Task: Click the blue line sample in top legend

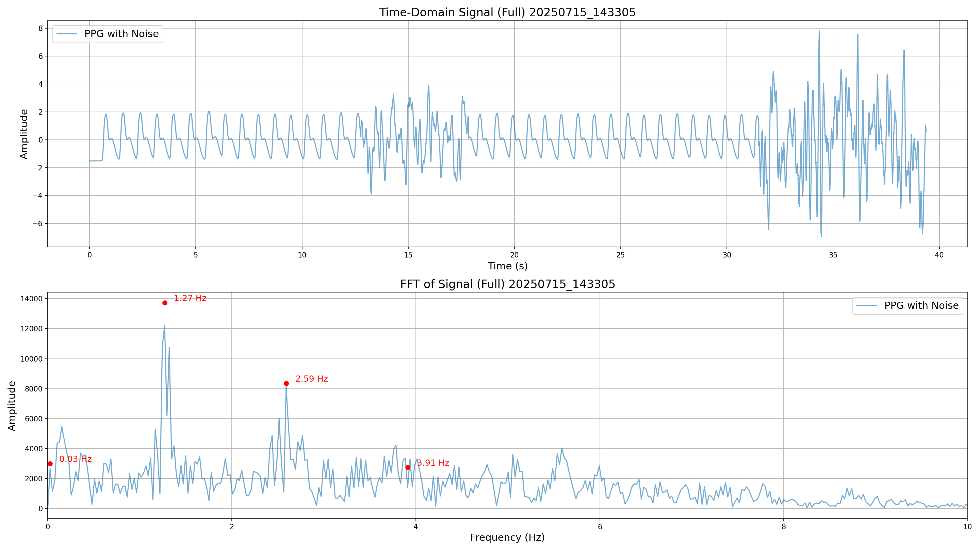Action: point(67,34)
